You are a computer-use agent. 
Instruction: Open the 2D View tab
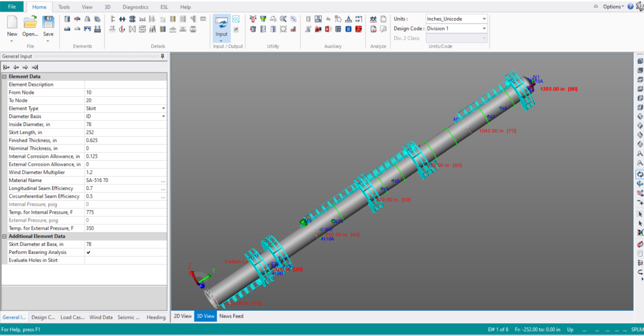point(182,316)
